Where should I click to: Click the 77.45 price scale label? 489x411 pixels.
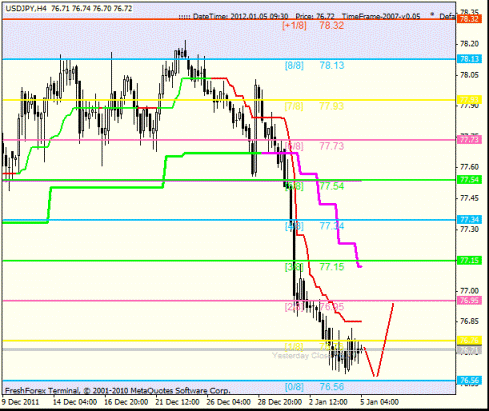click(x=469, y=198)
